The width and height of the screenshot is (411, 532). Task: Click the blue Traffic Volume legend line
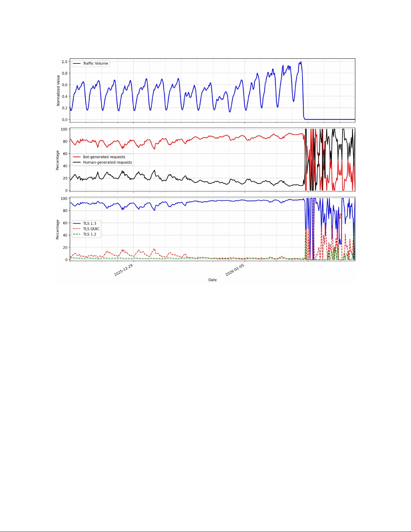pos(77,63)
